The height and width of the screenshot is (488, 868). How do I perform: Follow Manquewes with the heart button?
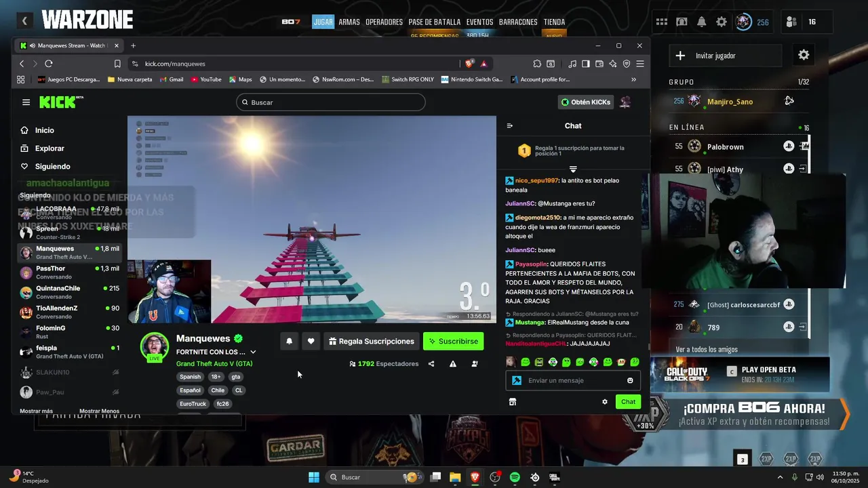point(311,342)
